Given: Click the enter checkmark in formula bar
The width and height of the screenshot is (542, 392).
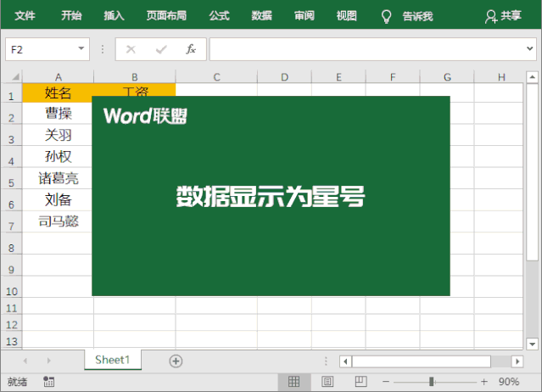Looking at the screenshot, I should [x=161, y=49].
